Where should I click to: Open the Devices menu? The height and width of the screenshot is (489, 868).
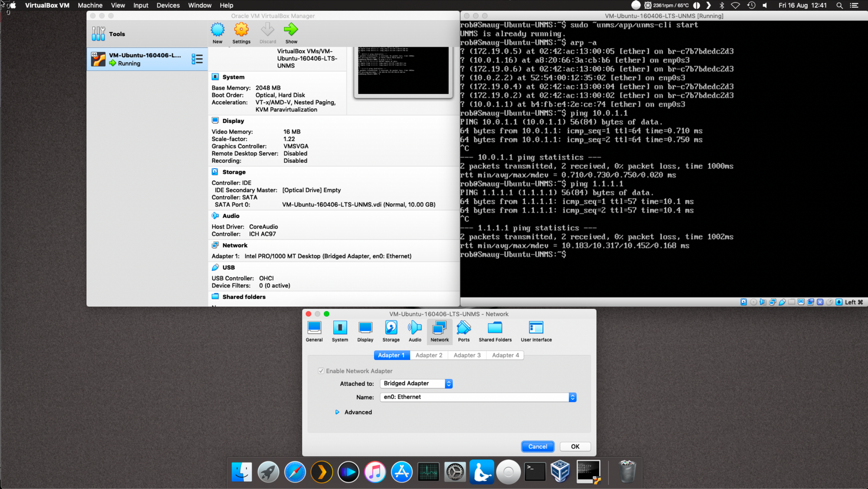(x=168, y=5)
